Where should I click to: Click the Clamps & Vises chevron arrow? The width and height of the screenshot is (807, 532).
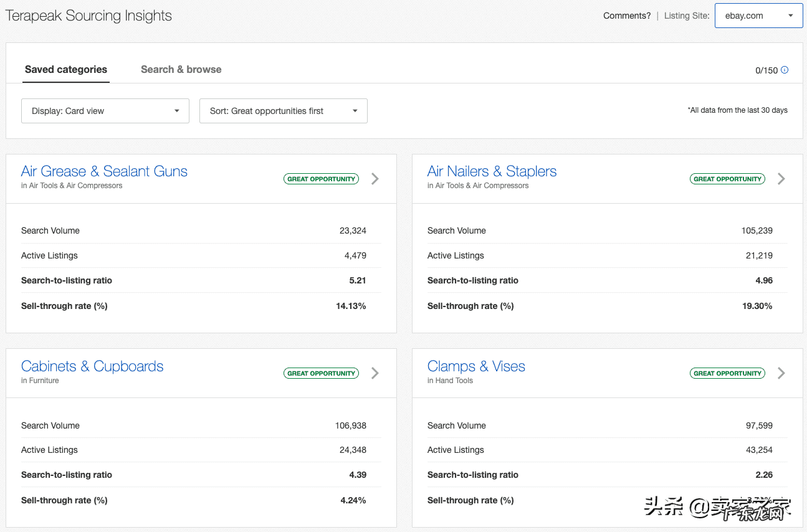(781, 373)
